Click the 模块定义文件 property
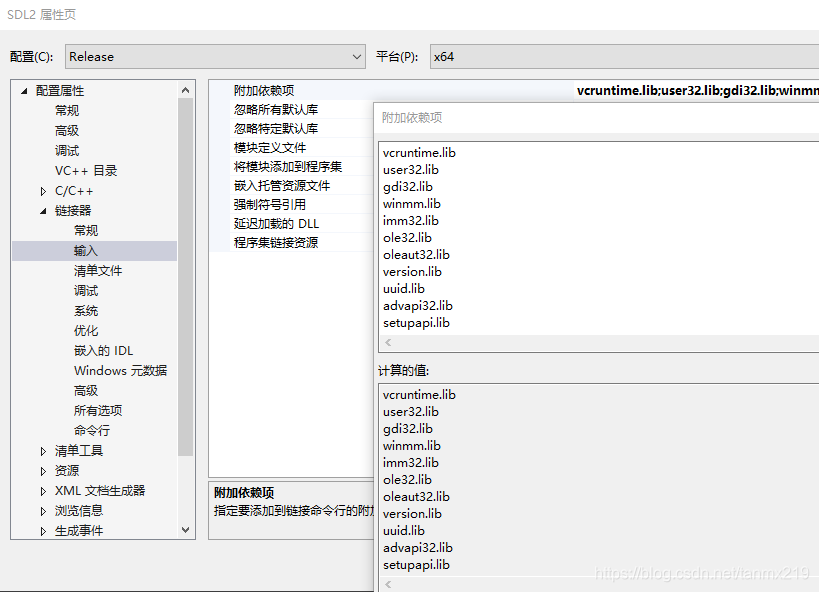819x592 pixels. pos(270,147)
